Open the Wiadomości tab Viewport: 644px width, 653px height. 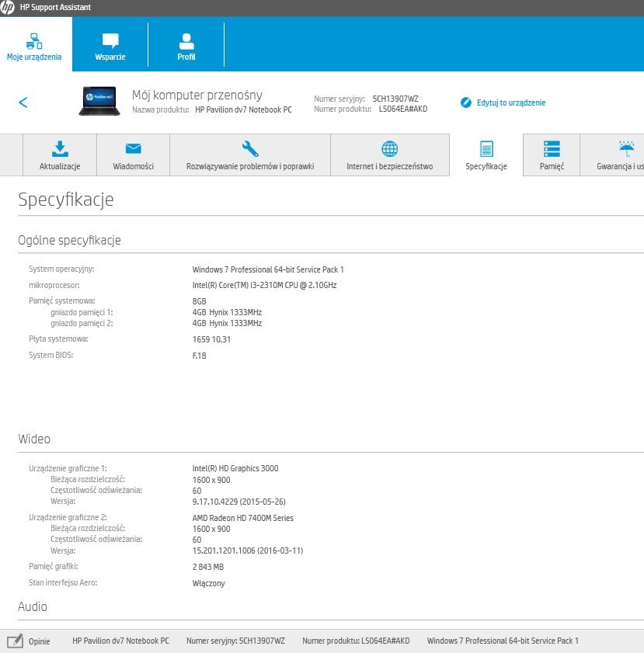[134, 155]
